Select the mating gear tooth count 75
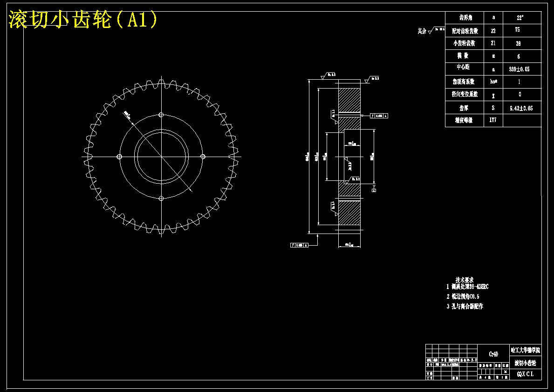This screenshot has width=554, height=392. point(517,30)
